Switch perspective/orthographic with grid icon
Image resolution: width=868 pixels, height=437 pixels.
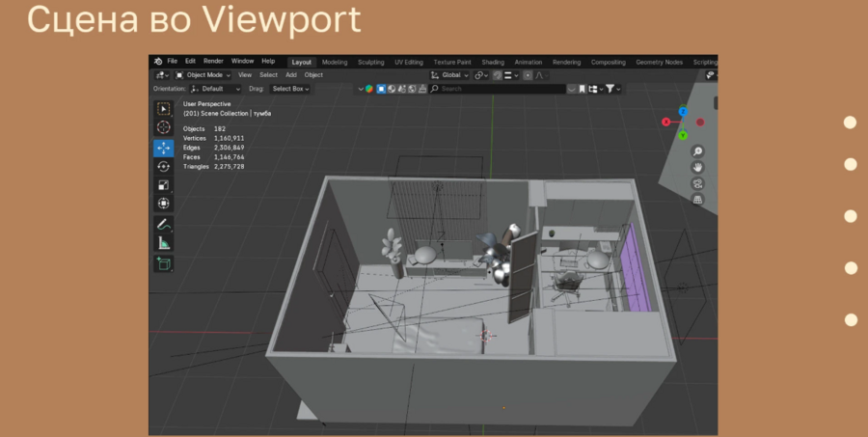coord(697,200)
